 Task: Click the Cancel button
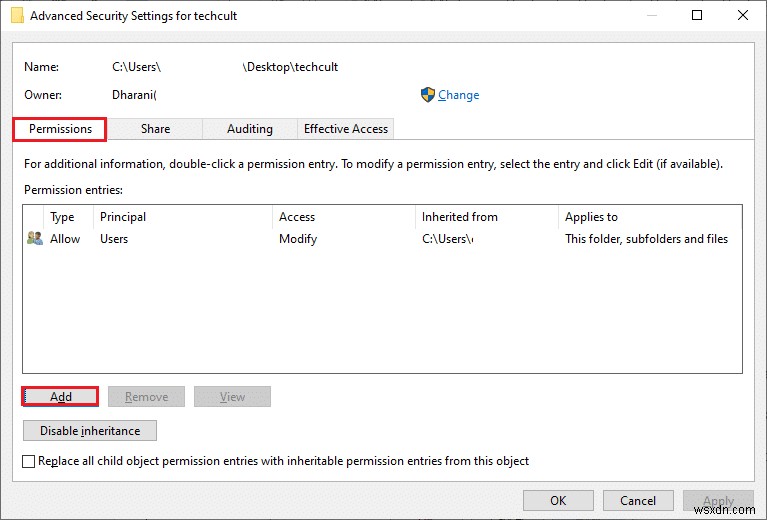click(x=638, y=500)
